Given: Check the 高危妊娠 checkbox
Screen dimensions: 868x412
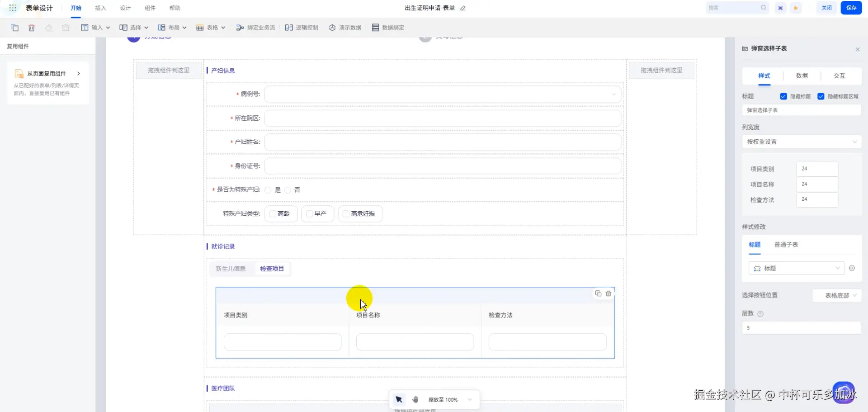Looking at the screenshot, I should point(346,214).
